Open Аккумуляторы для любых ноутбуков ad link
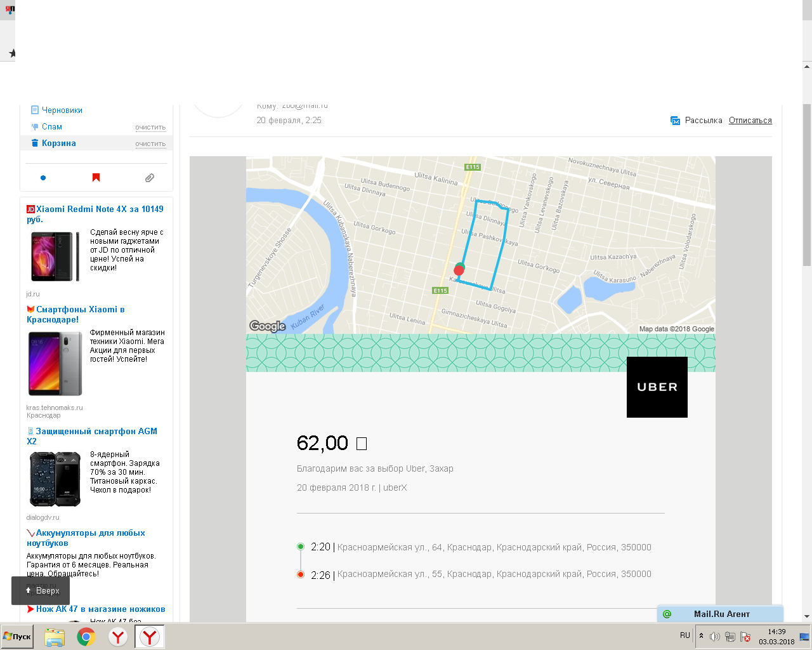This screenshot has width=812, height=650. 86,538
